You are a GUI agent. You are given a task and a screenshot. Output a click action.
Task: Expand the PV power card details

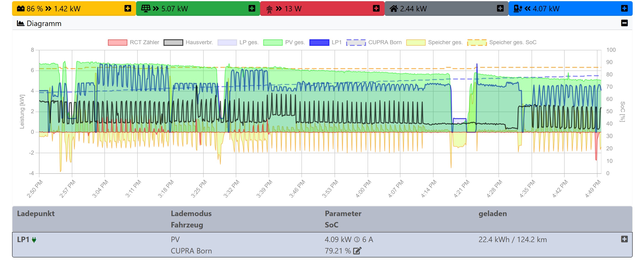tap(252, 9)
